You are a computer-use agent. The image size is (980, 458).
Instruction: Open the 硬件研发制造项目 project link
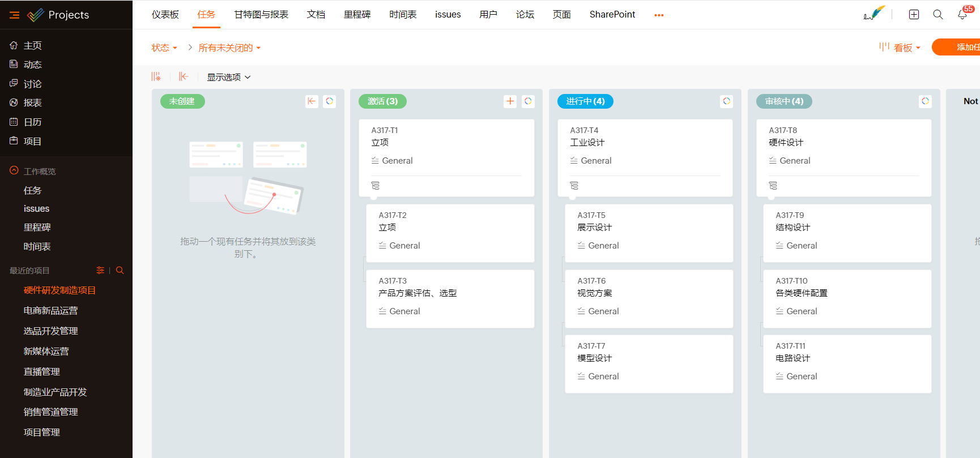(x=59, y=290)
